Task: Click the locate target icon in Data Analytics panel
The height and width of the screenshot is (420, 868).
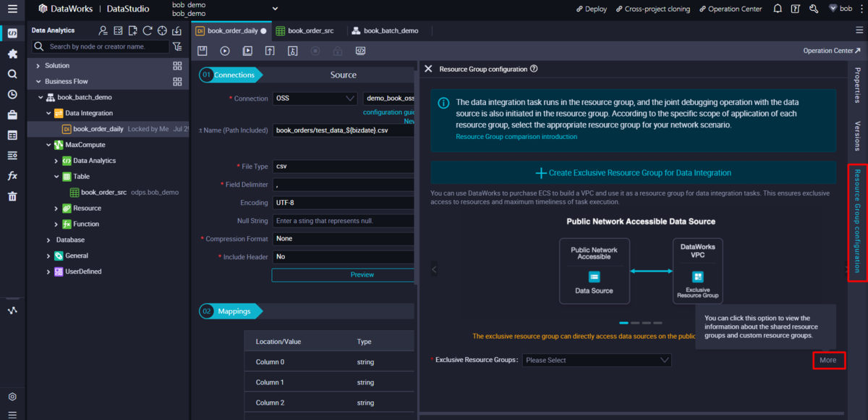Action: click(162, 30)
